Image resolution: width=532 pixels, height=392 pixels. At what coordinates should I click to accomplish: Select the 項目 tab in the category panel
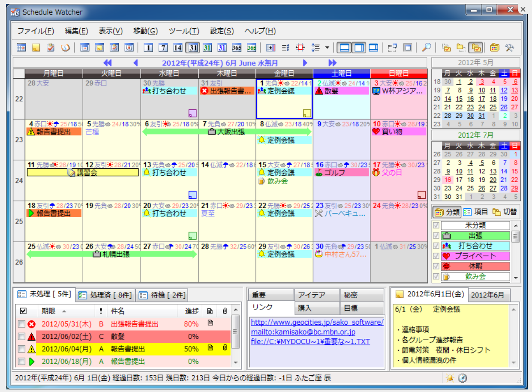476,212
